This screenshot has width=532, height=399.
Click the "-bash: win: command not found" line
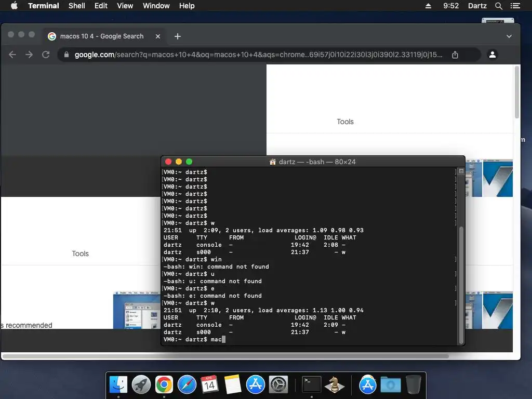[216, 267]
